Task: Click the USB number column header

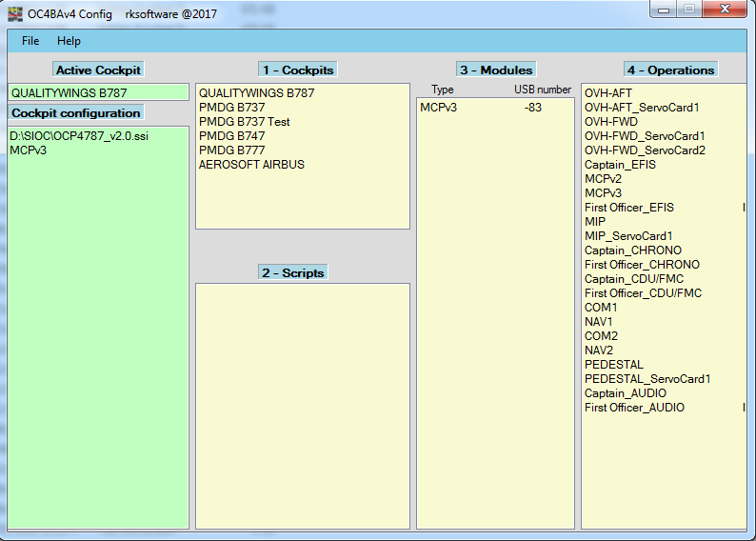Action: coord(543,90)
